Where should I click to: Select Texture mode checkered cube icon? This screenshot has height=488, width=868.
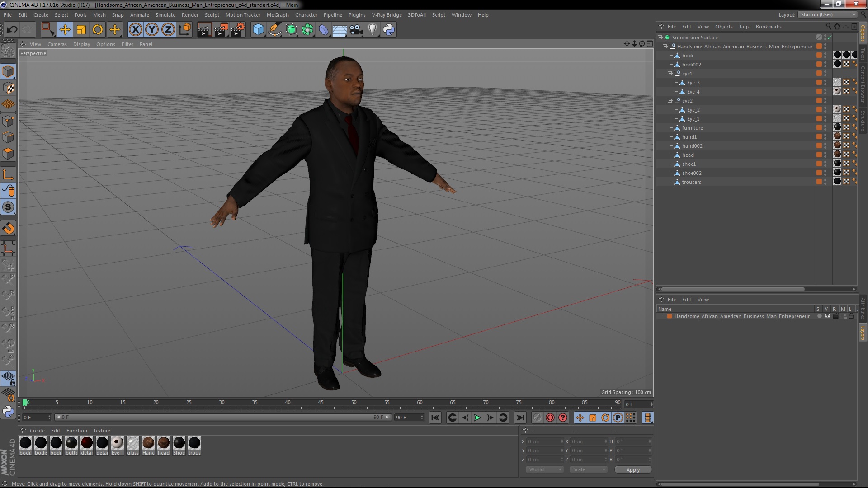tap(8, 88)
